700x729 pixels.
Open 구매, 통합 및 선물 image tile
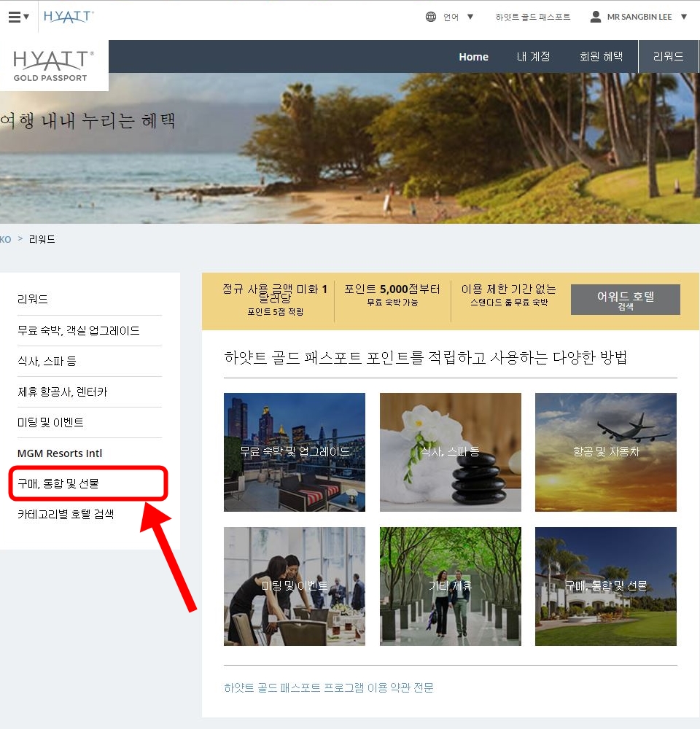coord(606,586)
